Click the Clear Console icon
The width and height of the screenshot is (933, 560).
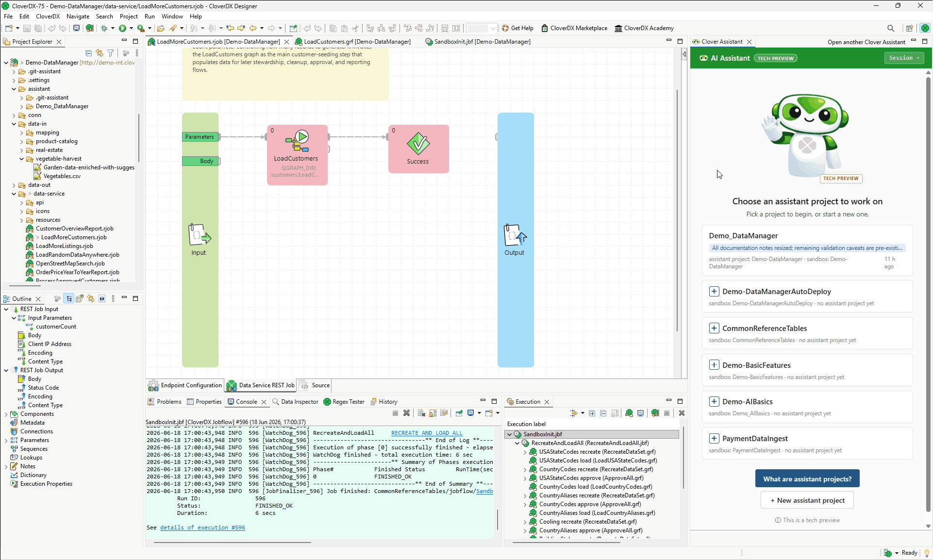click(x=421, y=413)
